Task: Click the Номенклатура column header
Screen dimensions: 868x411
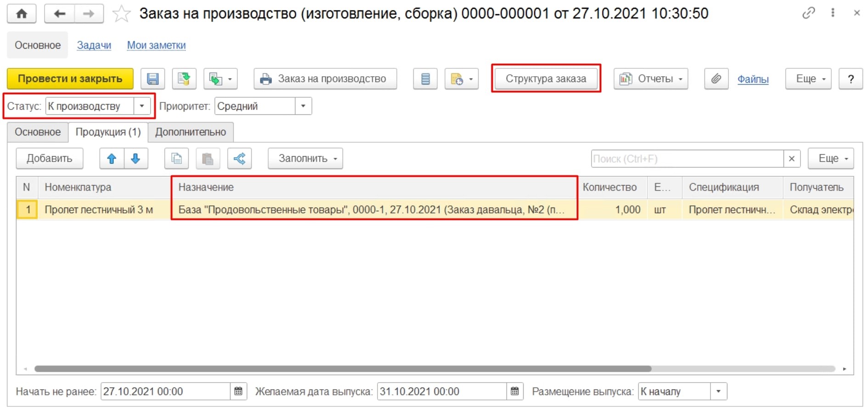Action: [x=104, y=187]
